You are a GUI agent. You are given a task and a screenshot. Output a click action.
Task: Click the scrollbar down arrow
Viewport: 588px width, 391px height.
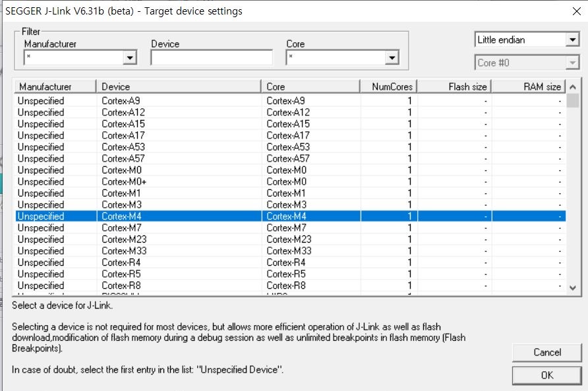click(573, 287)
